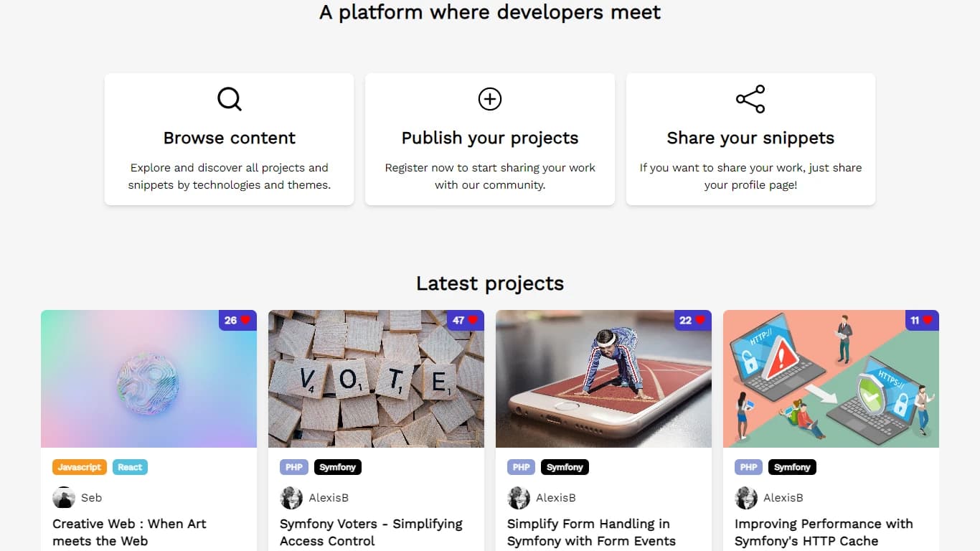Select the React tag badge
The image size is (980, 551).
(130, 467)
